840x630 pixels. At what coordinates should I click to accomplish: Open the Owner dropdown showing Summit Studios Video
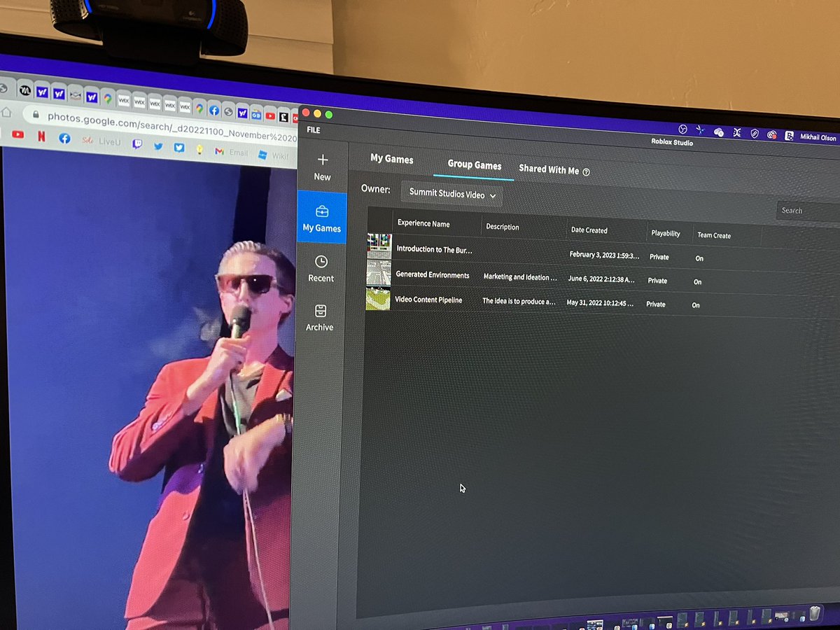coord(451,194)
